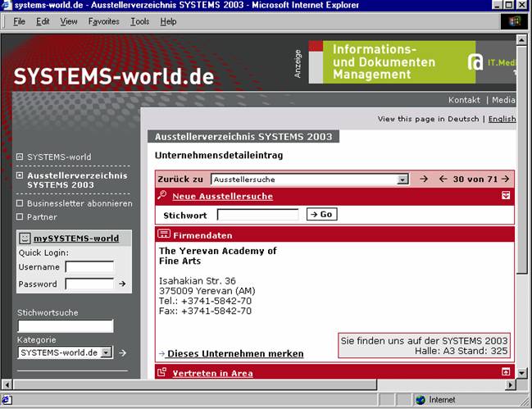Open the Favorites menu

[103, 21]
